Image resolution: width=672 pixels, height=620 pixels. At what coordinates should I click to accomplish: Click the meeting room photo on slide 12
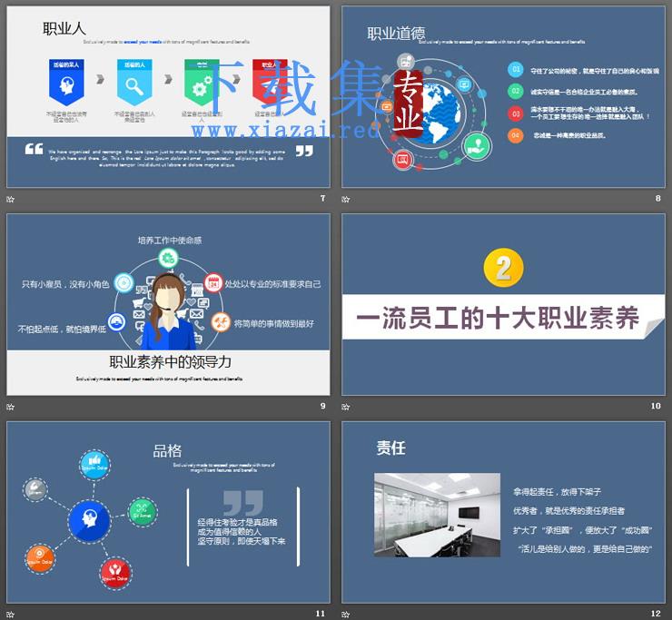437,515
